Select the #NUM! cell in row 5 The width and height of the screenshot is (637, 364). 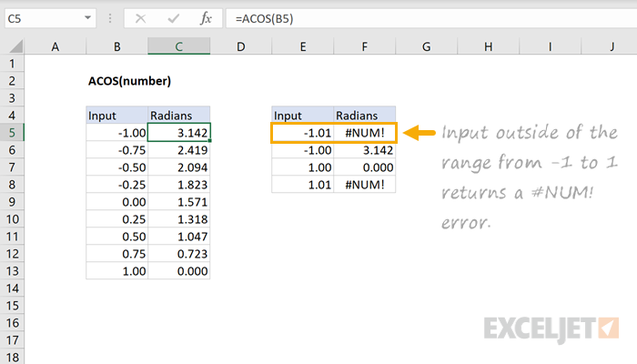364,133
